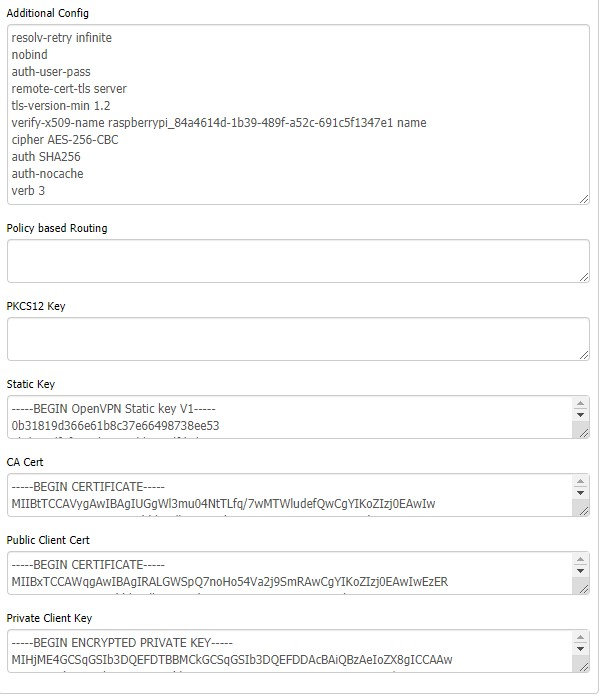This screenshot has height=696, width=613.
Task: Focus the PKCS12 Key text area
Action: (298, 339)
